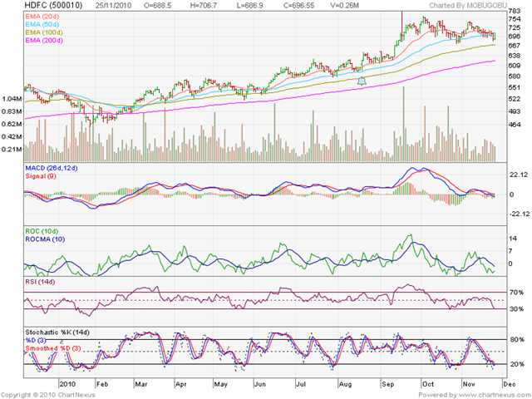
Task: Click the 464 price axis value
Action: (x=515, y=125)
